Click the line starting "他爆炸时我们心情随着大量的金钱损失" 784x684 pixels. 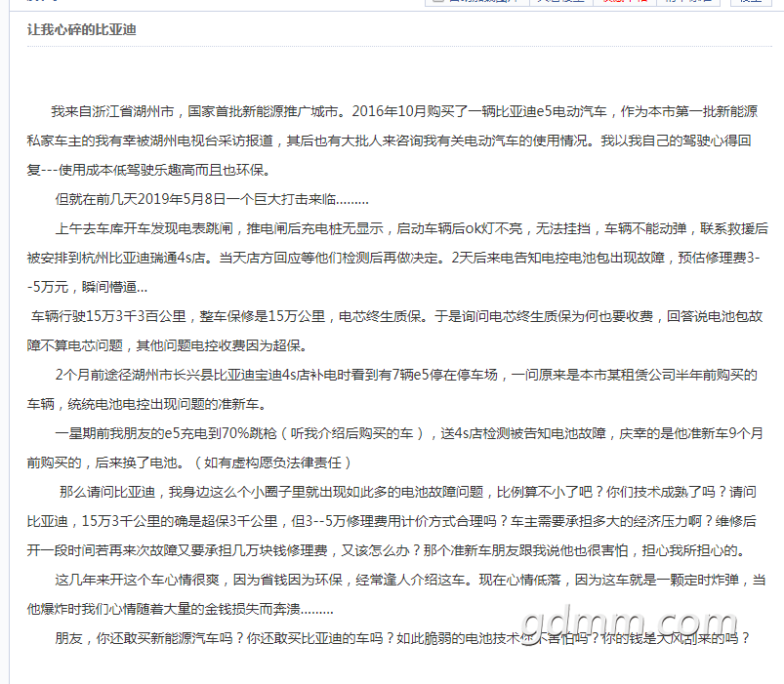pos(181,609)
